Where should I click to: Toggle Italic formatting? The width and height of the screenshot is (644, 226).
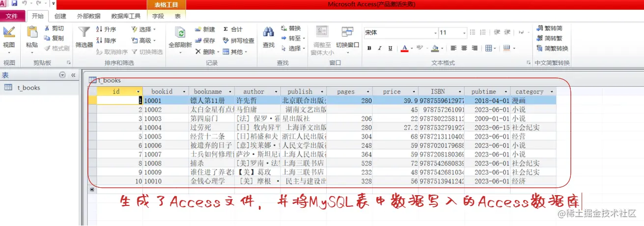[x=380, y=49]
